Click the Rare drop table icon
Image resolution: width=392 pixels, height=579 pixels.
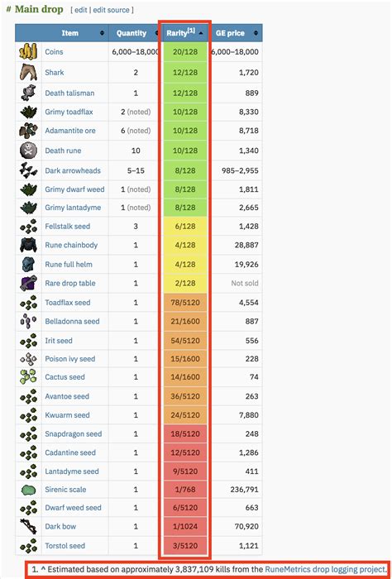(28, 283)
